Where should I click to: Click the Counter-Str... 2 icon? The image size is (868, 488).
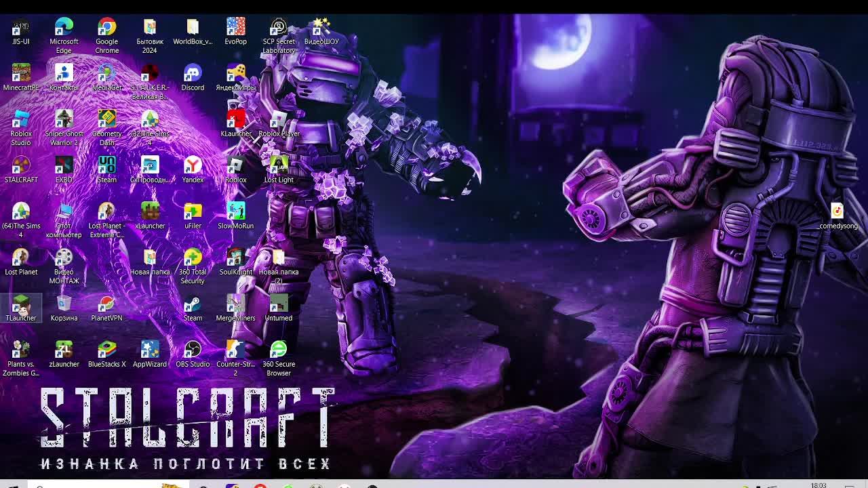click(235, 359)
